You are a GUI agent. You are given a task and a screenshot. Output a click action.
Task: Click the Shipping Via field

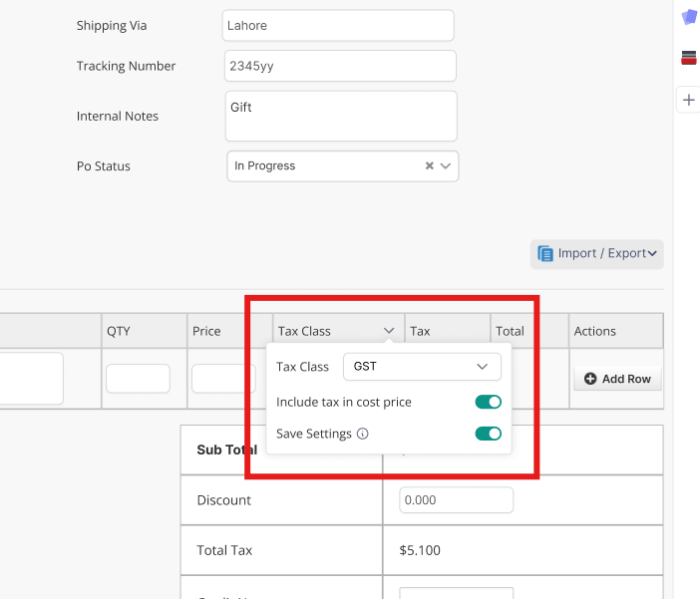click(338, 26)
